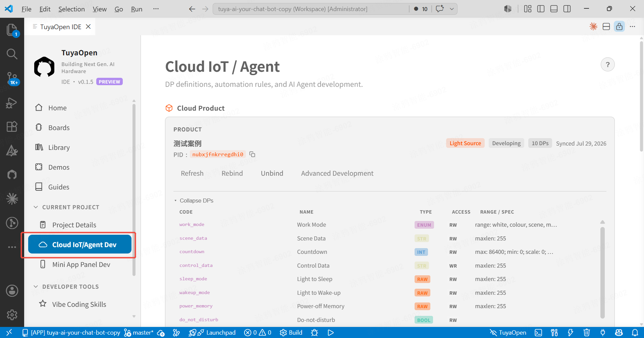The height and width of the screenshot is (338, 644).
Task: Open the Selection menu
Action: 71,9
